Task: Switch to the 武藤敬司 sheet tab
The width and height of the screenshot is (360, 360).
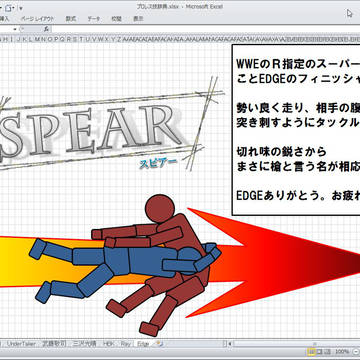Action: coord(54,344)
